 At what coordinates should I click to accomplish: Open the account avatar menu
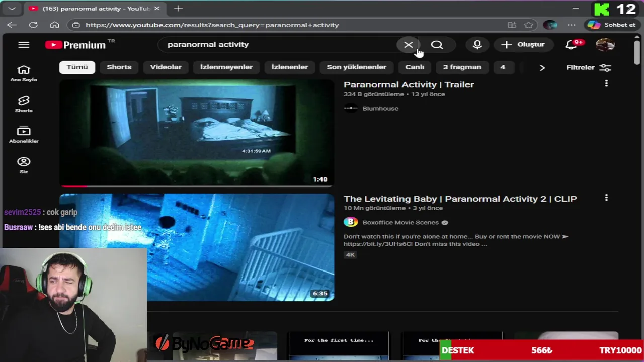coord(605,45)
